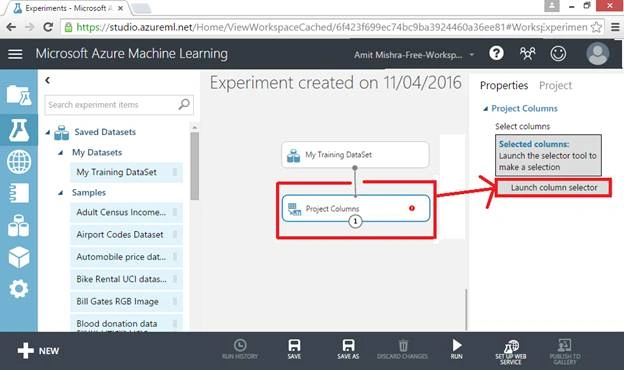Click the feedback smiley icon
Viewport: 624px width, 370px height.
tap(558, 53)
